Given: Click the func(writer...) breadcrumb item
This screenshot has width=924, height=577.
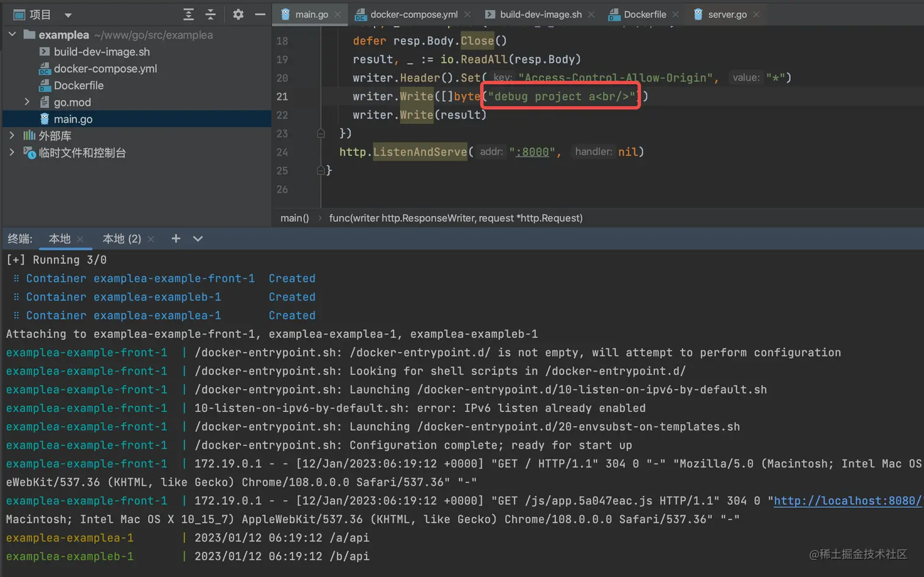Looking at the screenshot, I should (456, 218).
